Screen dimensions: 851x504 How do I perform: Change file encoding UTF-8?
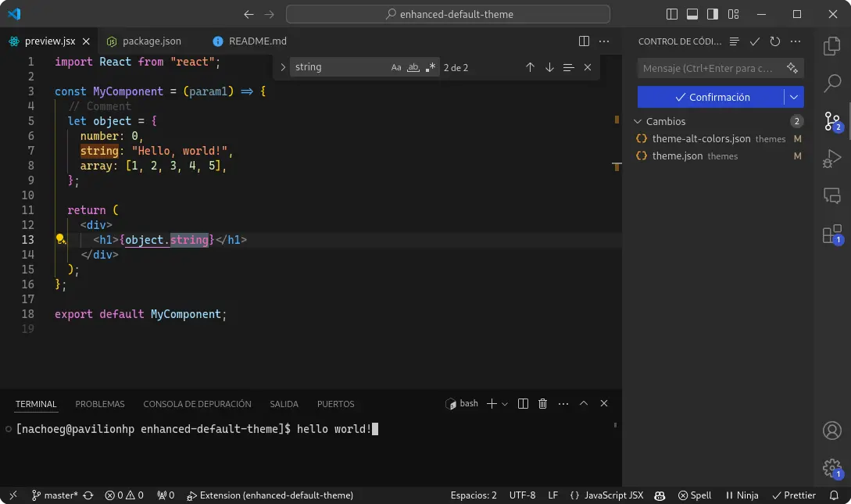tap(522, 495)
